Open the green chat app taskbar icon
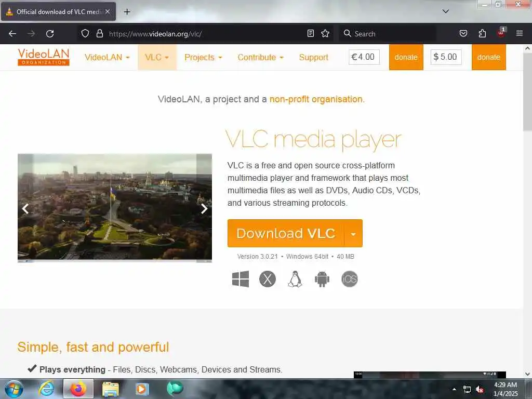The image size is (532, 399). 175,389
